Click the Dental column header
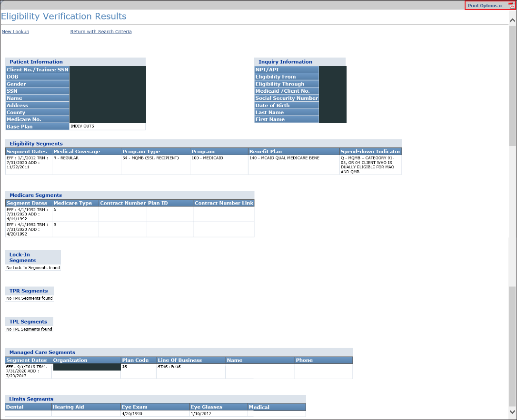The width and height of the screenshot is (517, 420). click(29, 407)
